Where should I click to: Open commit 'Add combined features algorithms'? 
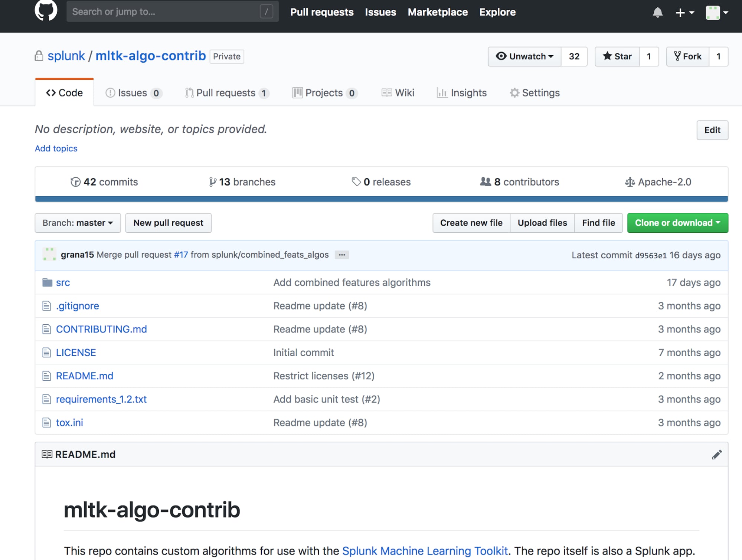[x=352, y=283]
